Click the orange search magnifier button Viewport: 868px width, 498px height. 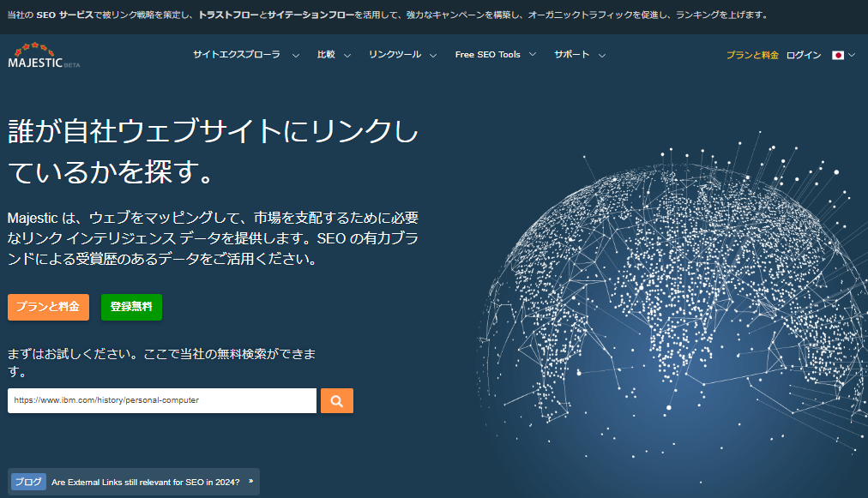(x=336, y=400)
